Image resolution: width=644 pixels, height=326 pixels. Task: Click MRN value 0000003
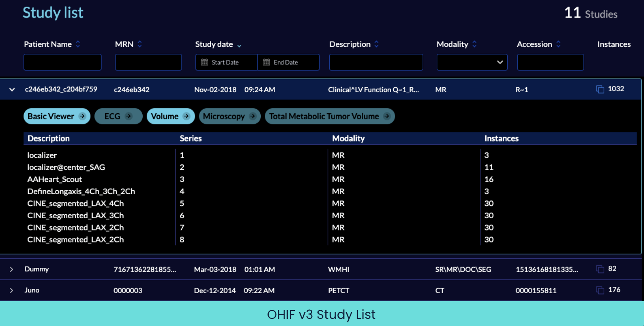[x=128, y=290]
